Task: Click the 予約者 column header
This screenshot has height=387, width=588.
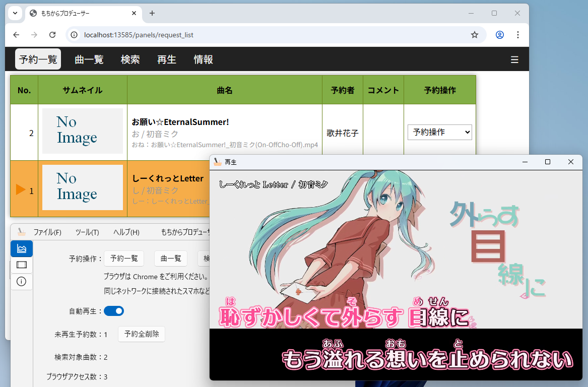Action: 343,90
